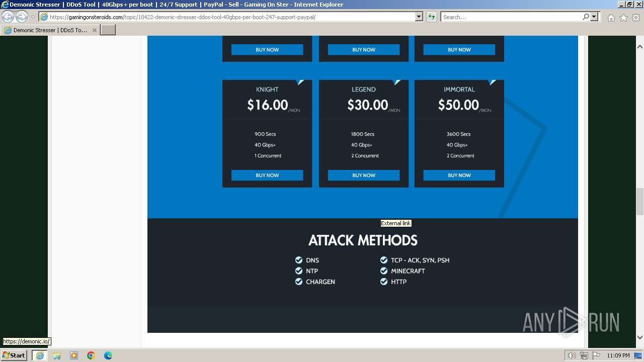The height and width of the screenshot is (362, 644).
Task: Click into the Search box
Action: [511, 17]
